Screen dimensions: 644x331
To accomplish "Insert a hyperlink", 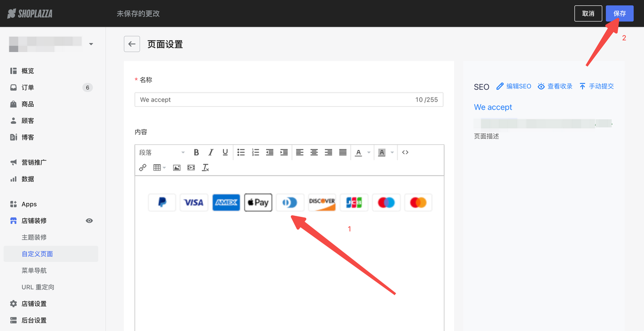I will coord(142,168).
